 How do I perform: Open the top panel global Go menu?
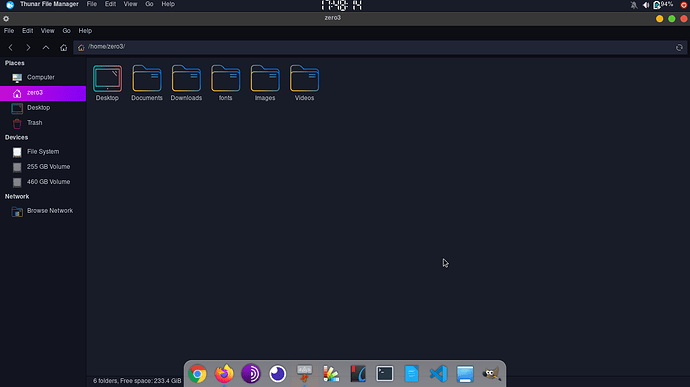point(149,4)
